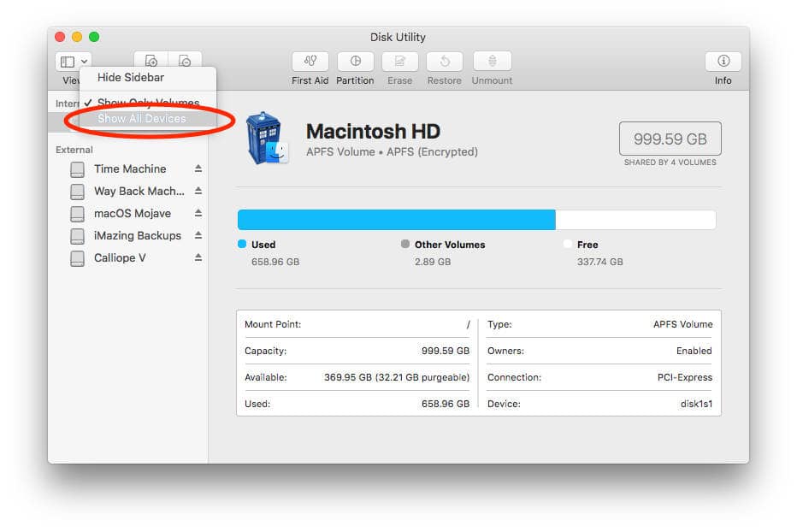
Task: Select iMazing Backups volume
Action: (x=138, y=236)
